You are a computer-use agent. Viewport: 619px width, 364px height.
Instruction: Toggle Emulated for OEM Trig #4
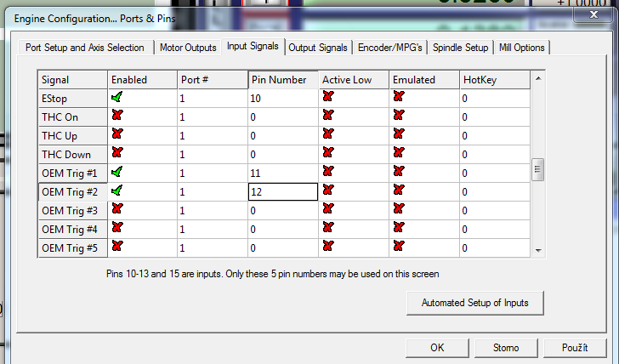click(x=399, y=227)
